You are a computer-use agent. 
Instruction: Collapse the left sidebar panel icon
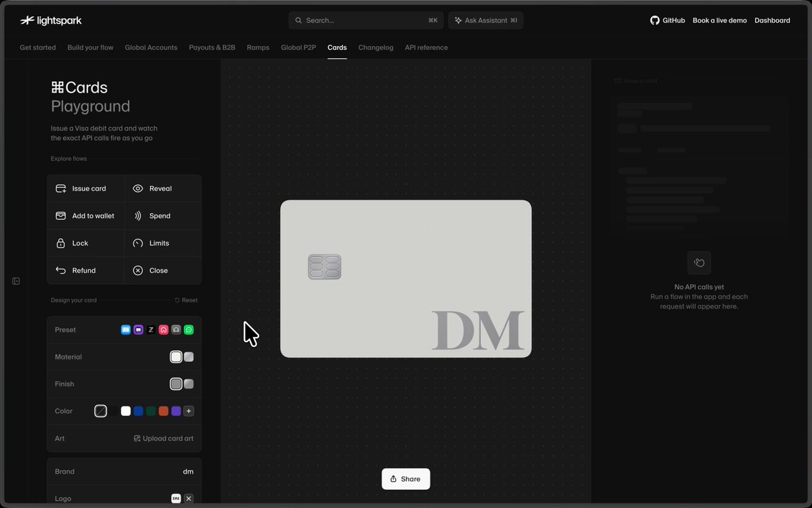coord(16,281)
